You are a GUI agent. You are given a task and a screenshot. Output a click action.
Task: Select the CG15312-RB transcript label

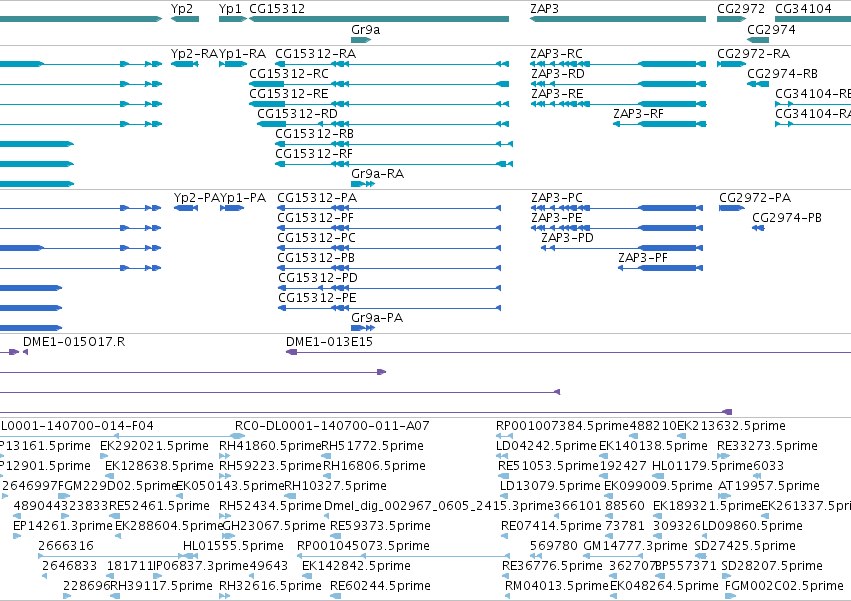(314, 134)
